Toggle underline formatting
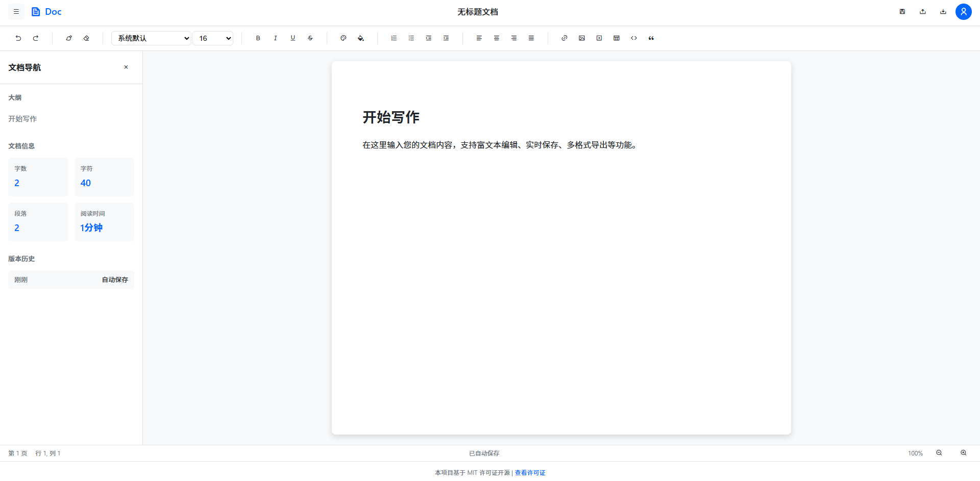 coord(292,38)
